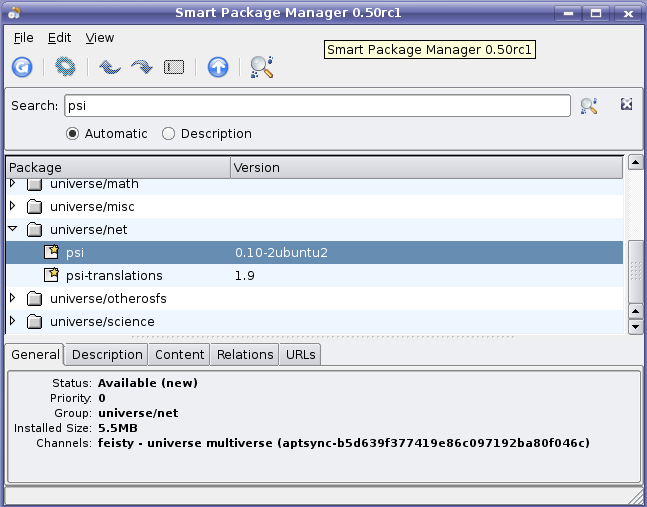Viewport: 647px width, 507px height.
Task: Select the psi-translations package row
Action: (314, 275)
